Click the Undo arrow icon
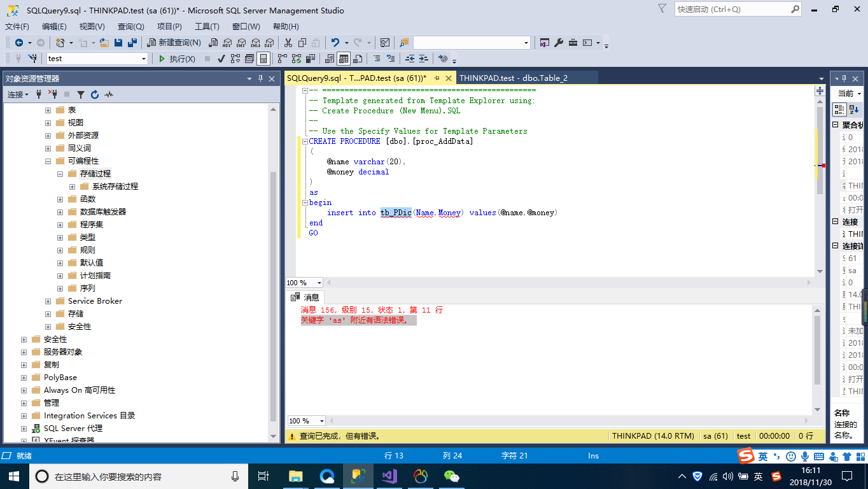The height and width of the screenshot is (489, 868). tap(335, 43)
